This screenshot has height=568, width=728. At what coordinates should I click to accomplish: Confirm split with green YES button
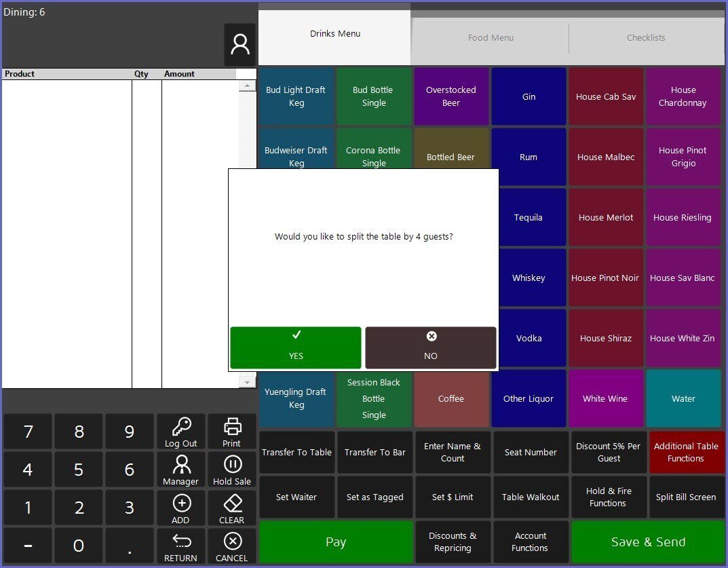tap(296, 347)
